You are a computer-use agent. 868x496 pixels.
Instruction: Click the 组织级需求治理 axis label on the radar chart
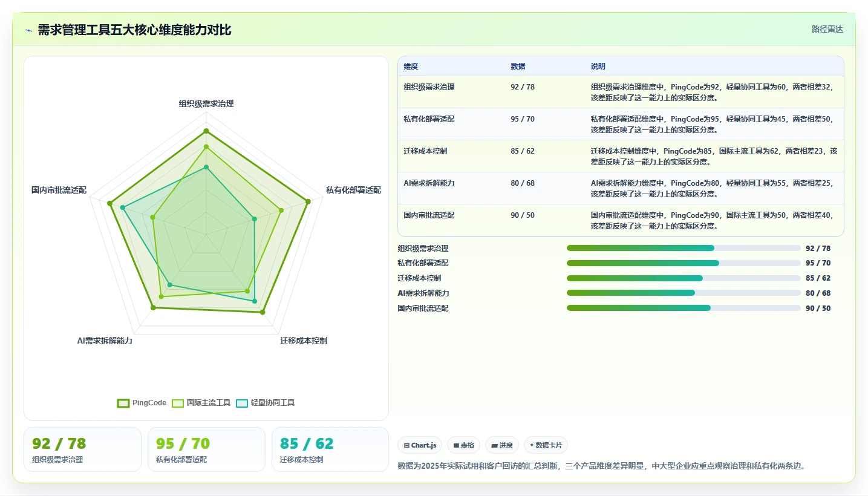coord(206,103)
